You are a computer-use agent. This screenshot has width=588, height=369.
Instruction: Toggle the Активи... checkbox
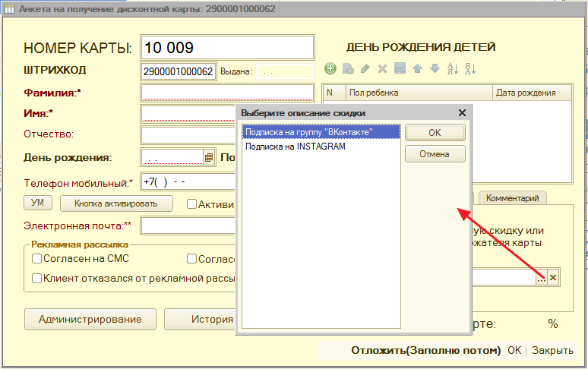191,203
